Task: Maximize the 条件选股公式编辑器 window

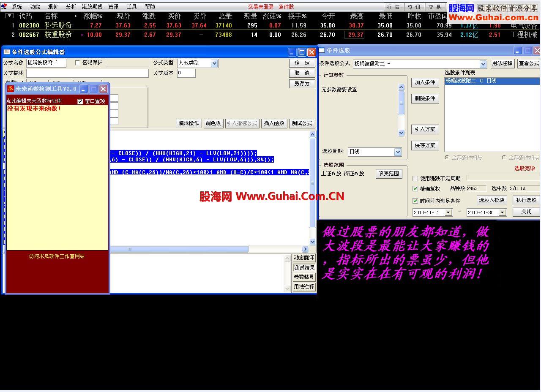Action: (x=302, y=52)
